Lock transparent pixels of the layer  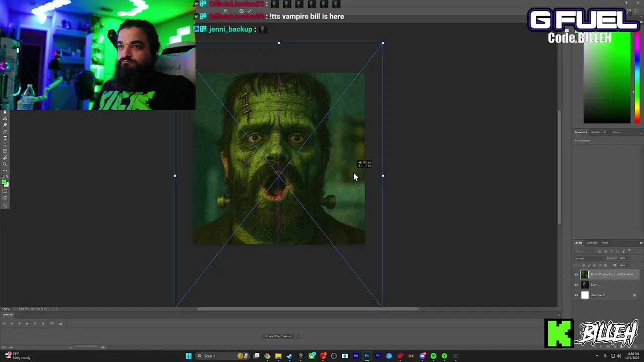pos(584,265)
